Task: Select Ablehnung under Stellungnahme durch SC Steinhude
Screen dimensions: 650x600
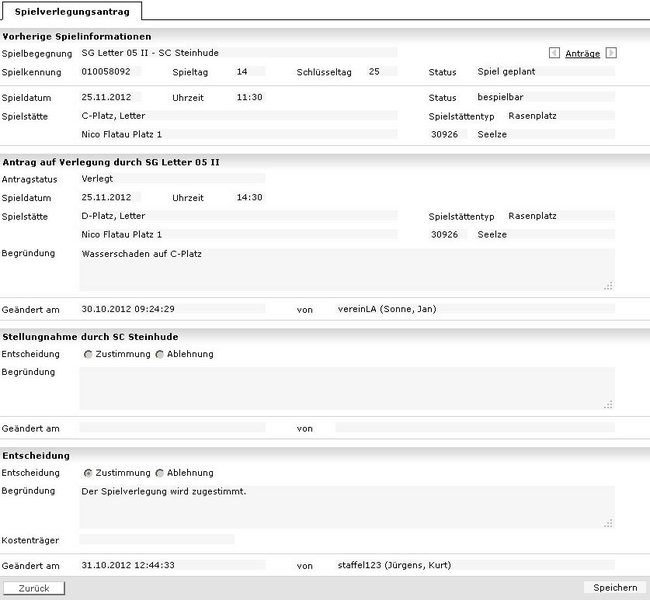Action: 160,354
